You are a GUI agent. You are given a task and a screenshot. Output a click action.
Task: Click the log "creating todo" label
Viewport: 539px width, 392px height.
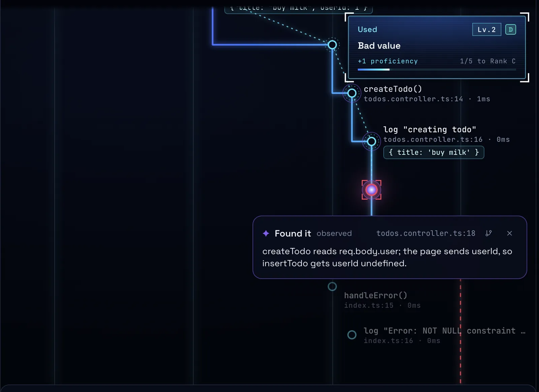(430, 130)
